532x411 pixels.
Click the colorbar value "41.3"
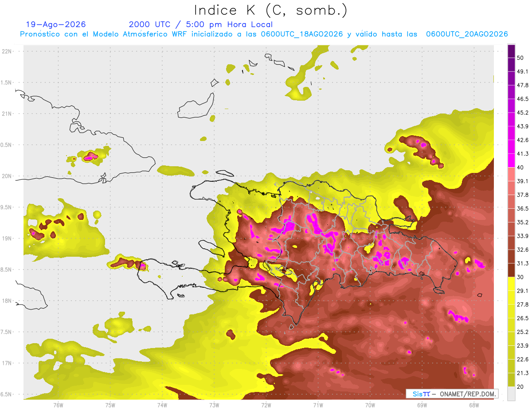pyautogui.click(x=523, y=154)
